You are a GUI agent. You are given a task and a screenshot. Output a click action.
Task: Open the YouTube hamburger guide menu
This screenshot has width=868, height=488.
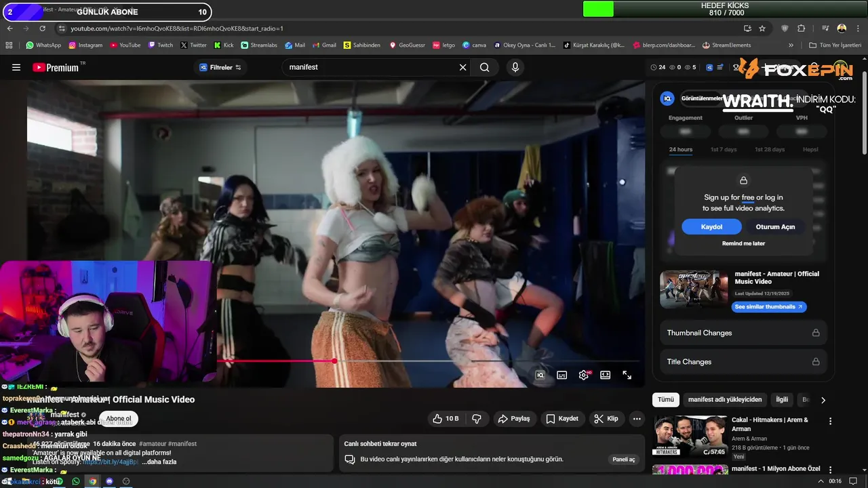tap(16, 67)
